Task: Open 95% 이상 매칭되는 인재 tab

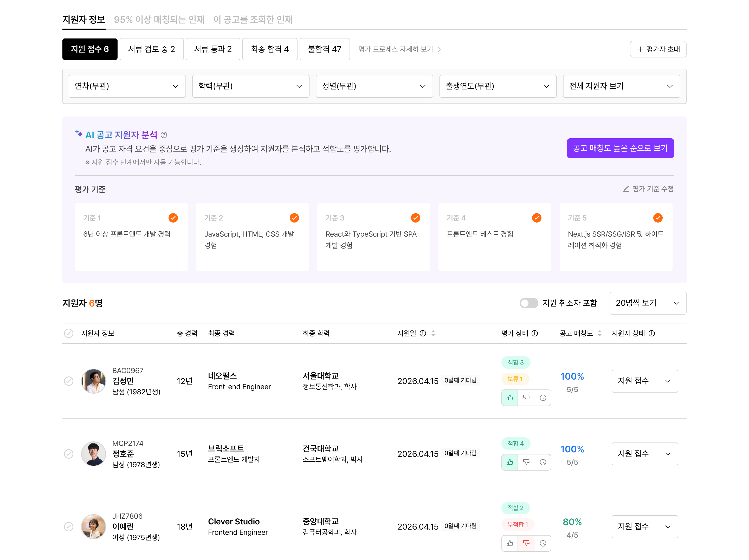Action: point(159,20)
